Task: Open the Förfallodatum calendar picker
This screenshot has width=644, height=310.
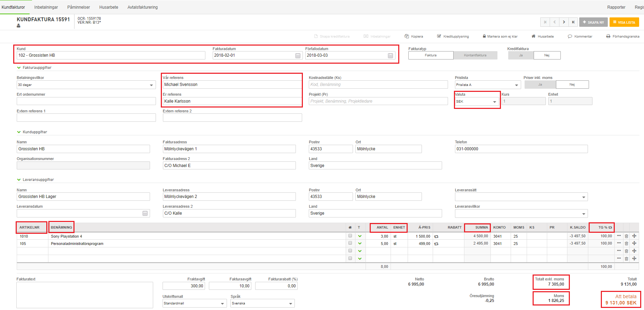Action: click(x=391, y=56)
